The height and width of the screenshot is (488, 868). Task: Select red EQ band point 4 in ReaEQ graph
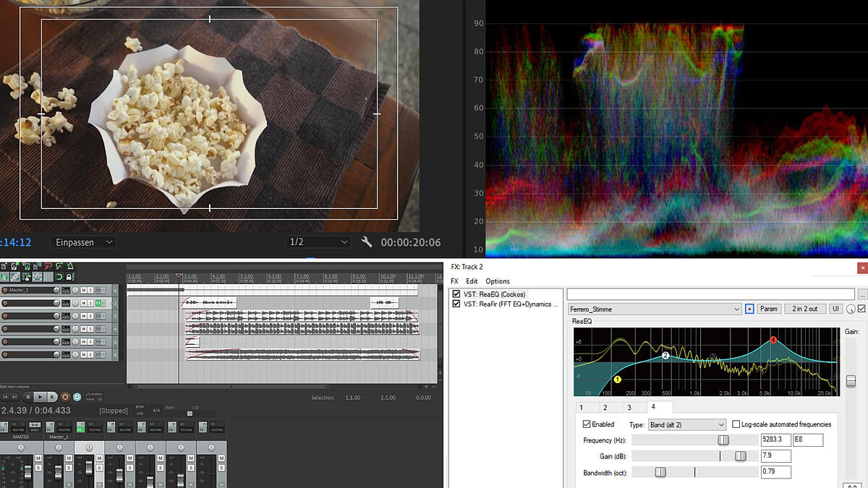click(773, 340)
